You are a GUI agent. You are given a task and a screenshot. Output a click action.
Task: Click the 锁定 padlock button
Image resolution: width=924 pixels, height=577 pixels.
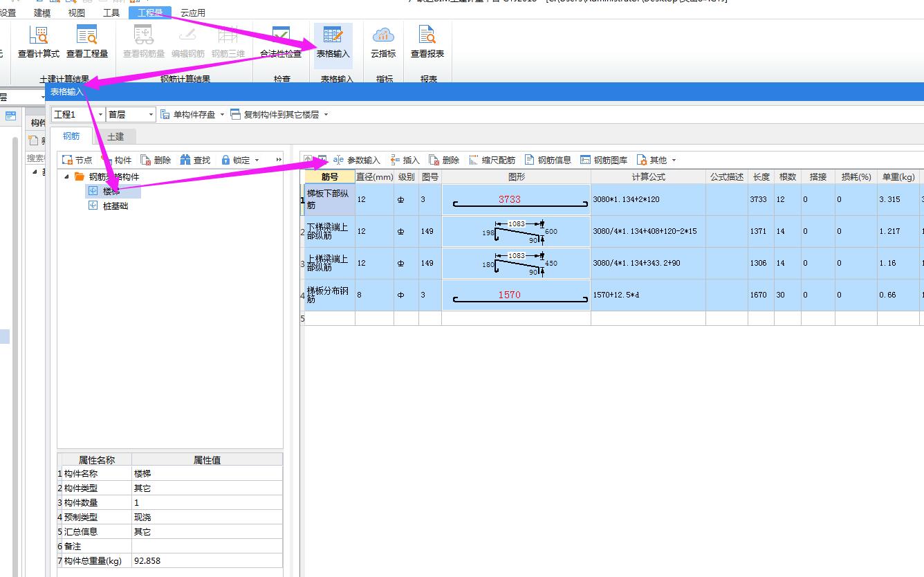(x=235, y=160)
